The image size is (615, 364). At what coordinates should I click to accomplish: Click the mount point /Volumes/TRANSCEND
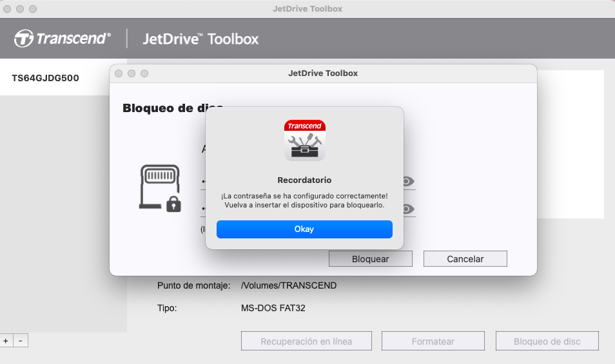coord(289,285)
